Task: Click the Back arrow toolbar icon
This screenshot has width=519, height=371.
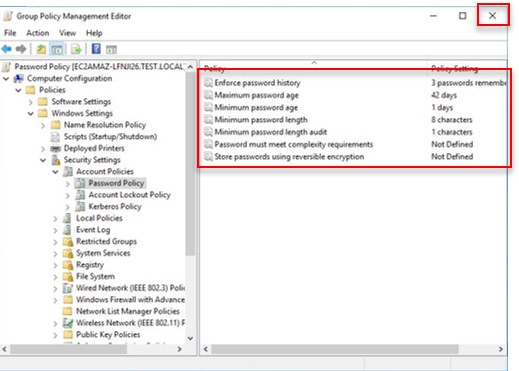Action: [7, 49]
